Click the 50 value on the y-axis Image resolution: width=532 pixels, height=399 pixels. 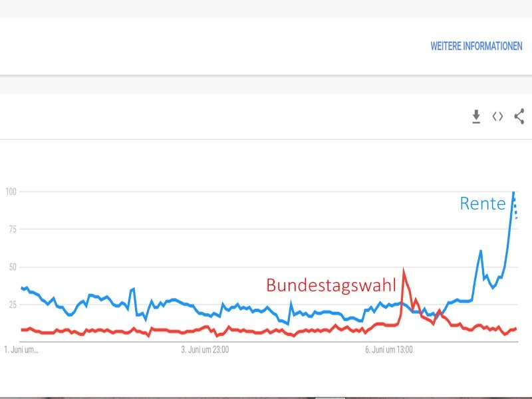(x=12, y=267)
